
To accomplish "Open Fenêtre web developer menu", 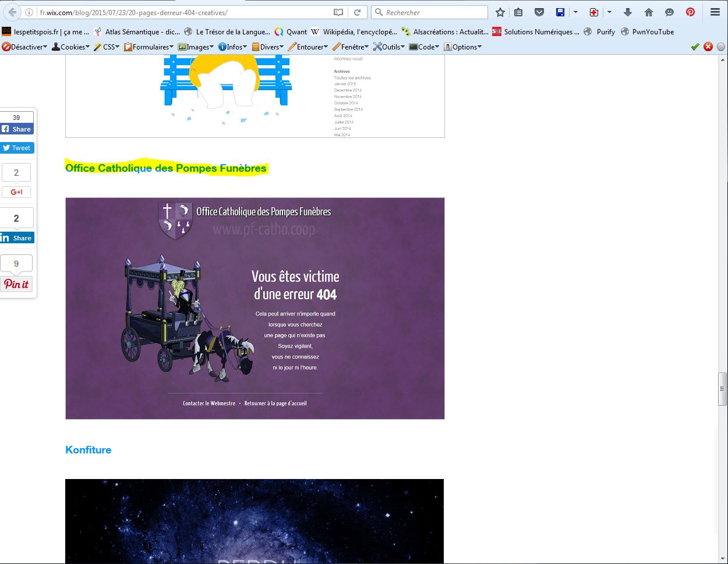I will (x=351, y=47).
